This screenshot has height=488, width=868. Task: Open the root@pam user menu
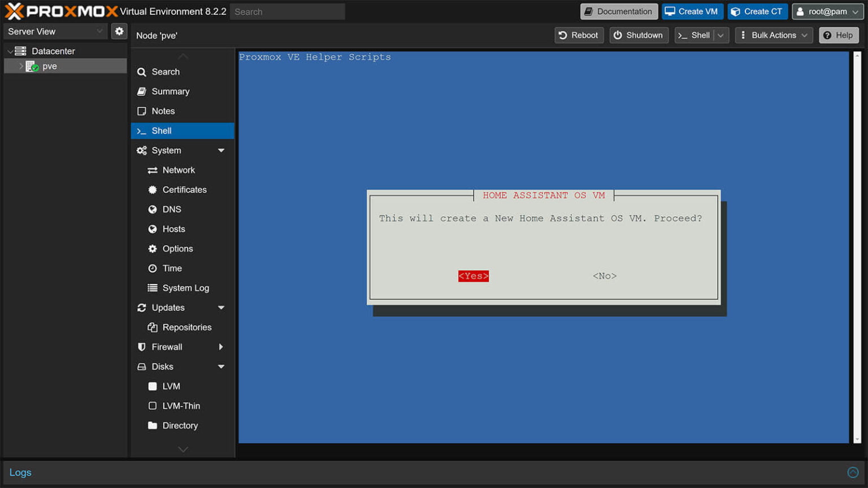tap(827, 11)
